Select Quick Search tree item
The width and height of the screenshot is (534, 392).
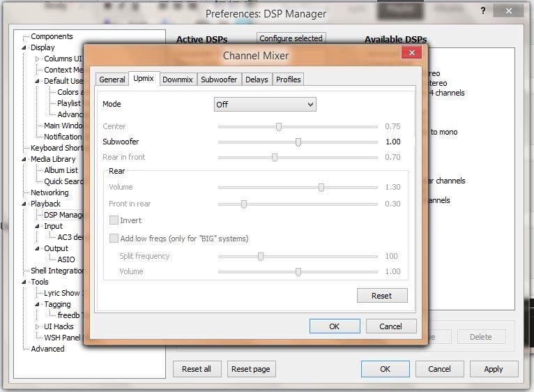tap(63, 181)
